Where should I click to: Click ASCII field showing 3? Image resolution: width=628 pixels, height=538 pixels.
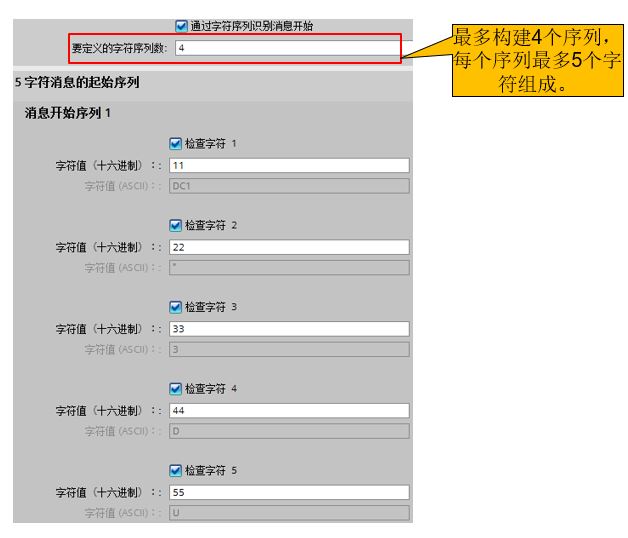(290, 349)
